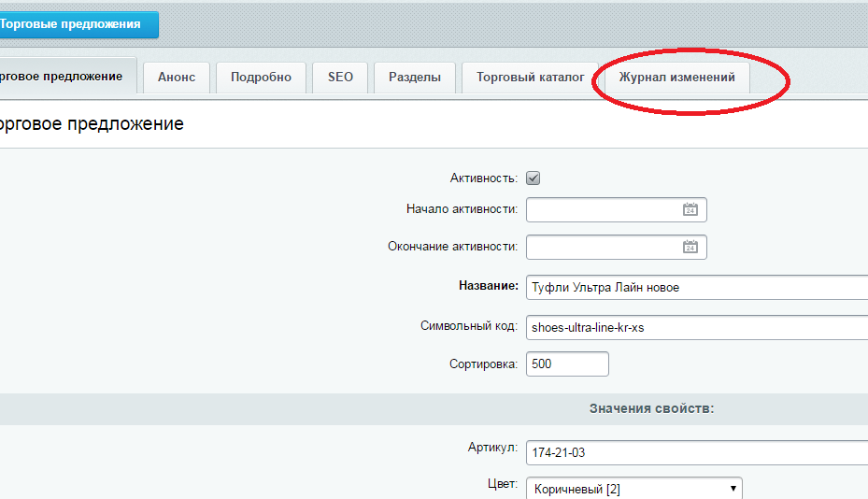The height and width of the screenshot is (499, 868).
Task: Open the calendar picker for Начало активности
Action: pyautogui.click(x=690, y=210)
